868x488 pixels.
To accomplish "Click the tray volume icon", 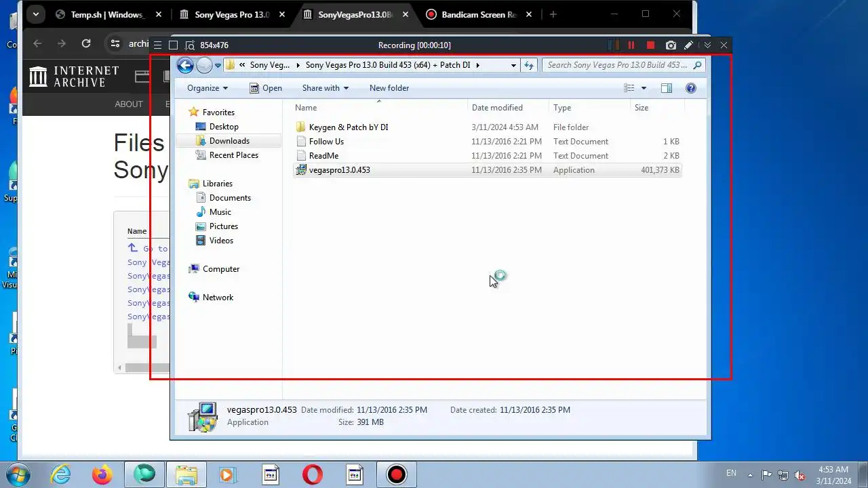I will [x=800, y=475].
